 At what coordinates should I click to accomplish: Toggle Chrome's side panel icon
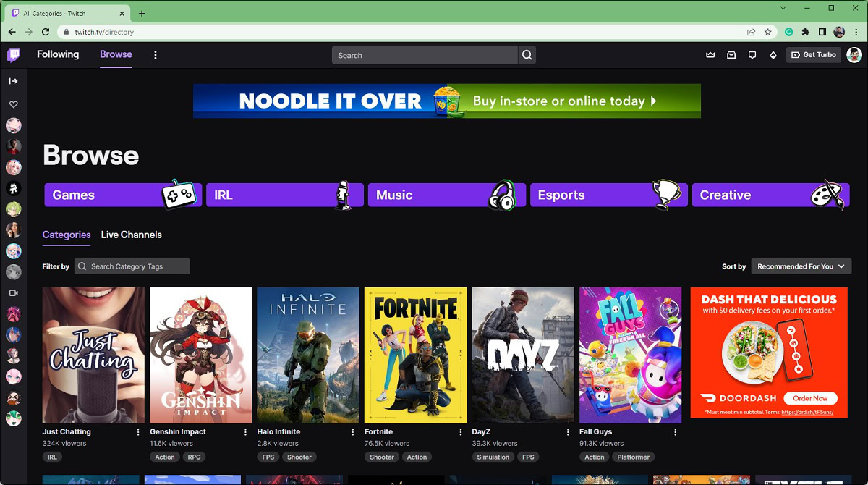coord(822,32)
